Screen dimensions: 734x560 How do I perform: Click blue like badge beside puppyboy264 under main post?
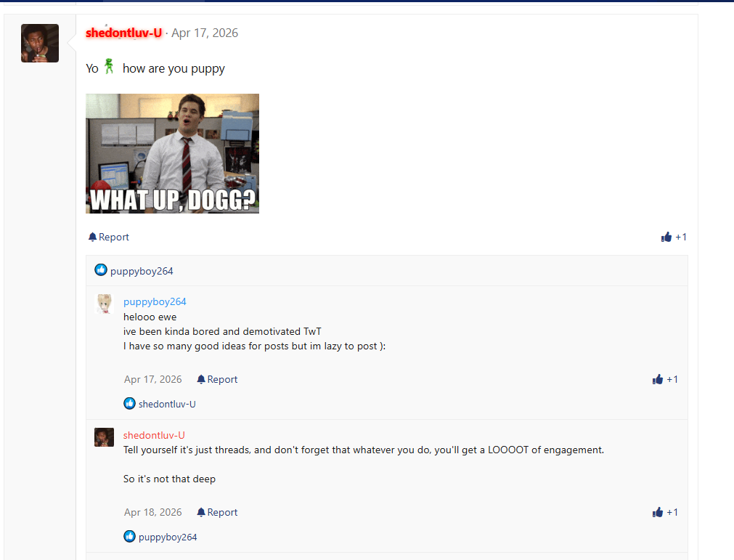tap(101, 269)
